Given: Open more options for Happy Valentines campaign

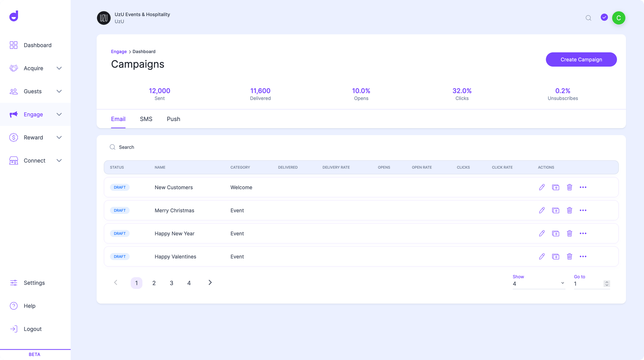Looking at the screenshot, I should (583, 257).
